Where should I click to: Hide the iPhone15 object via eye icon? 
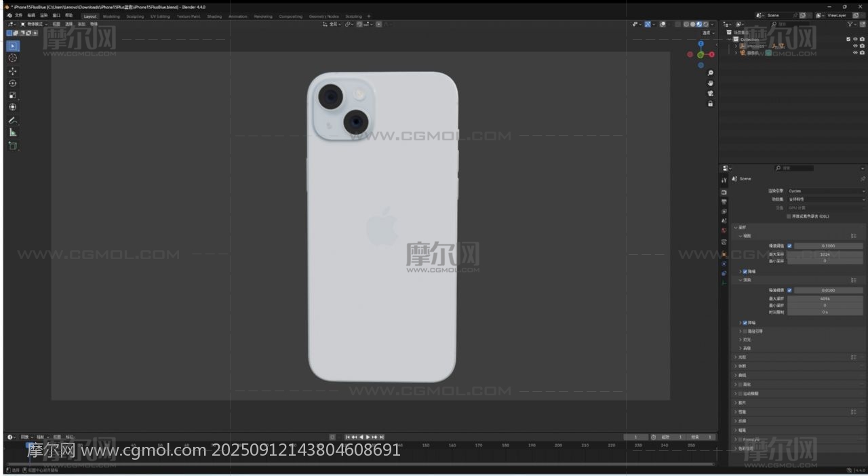pos(855,46)
